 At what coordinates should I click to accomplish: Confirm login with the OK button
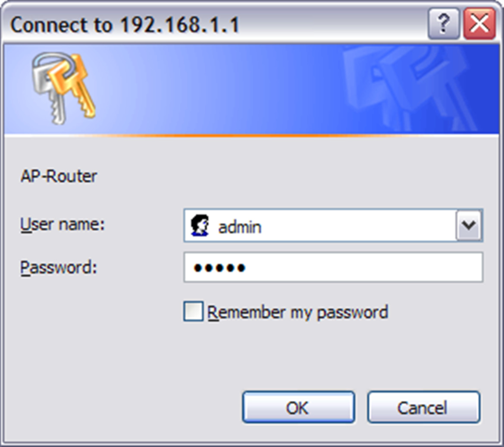tap(299, 407)
